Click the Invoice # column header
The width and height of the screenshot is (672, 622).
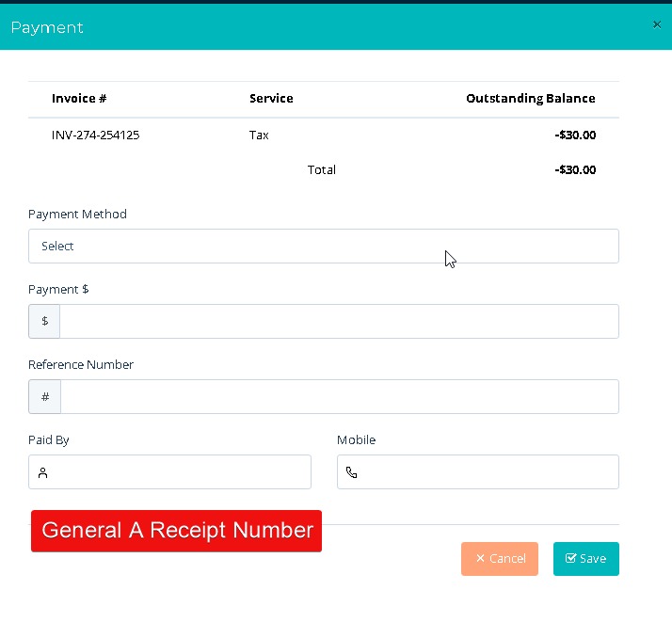[x=79, y=99]
